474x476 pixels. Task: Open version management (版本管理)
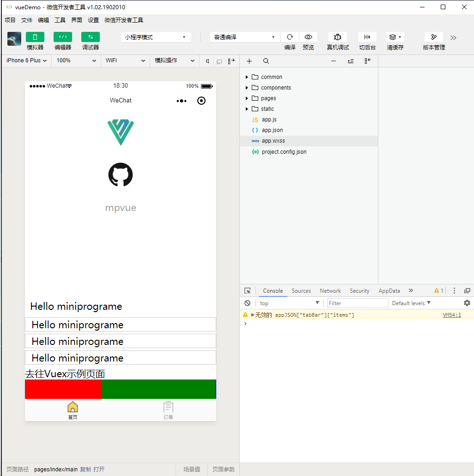click(434, 37)
